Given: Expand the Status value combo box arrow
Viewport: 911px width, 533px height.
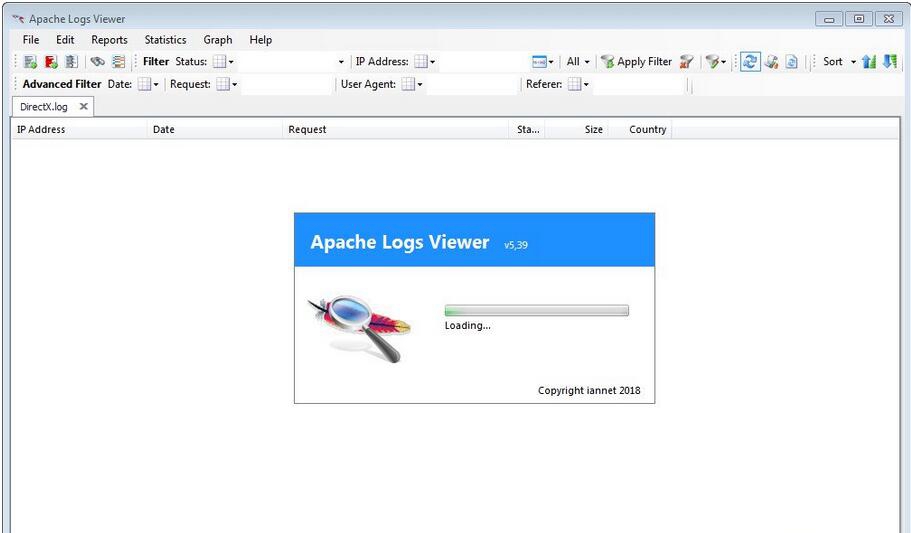Looking at the screenshot, I should 341,62.
